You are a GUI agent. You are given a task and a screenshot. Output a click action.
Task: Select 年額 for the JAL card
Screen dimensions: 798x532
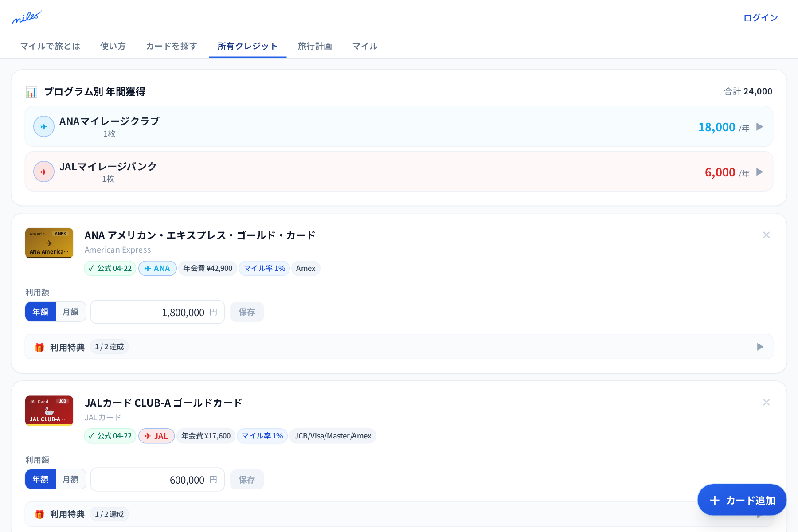(40, 479)
